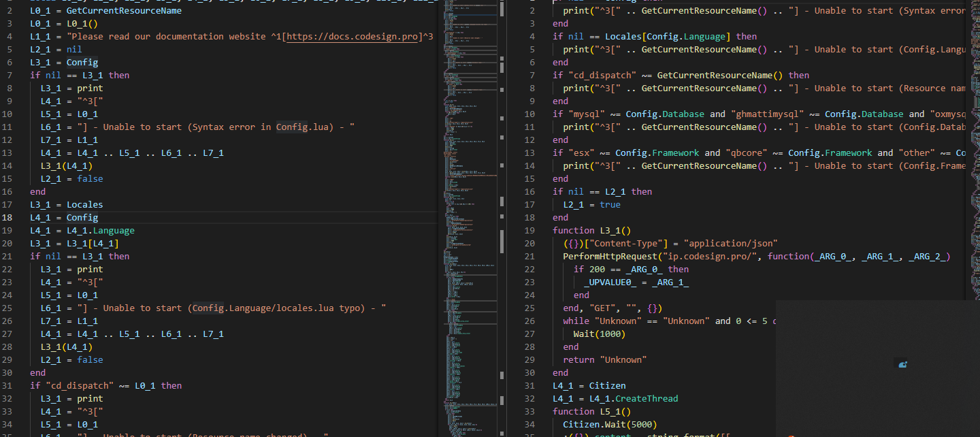The height and width of the screenshot is (437, 980).
Task: Click the 'return "Unknown"' line
Action: pyautogui.click(x=604, y=359)
